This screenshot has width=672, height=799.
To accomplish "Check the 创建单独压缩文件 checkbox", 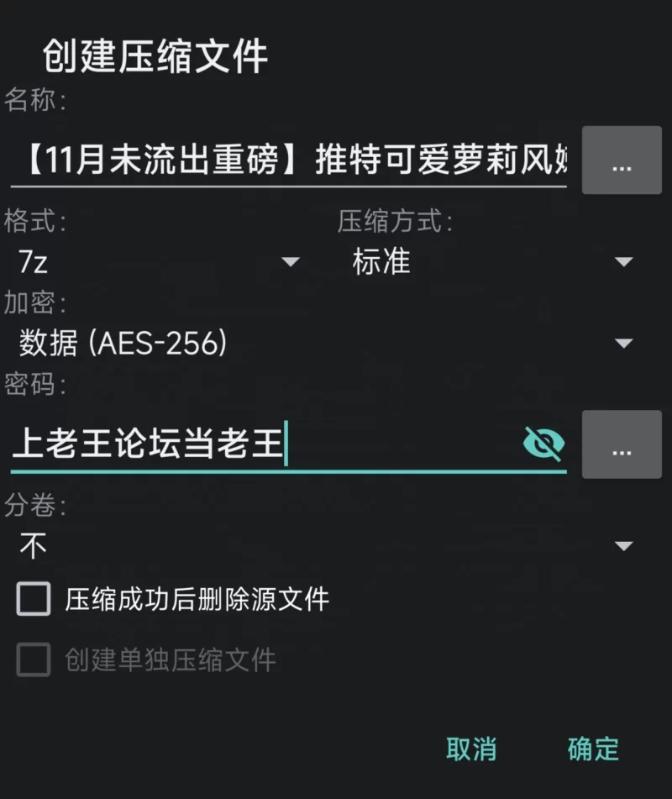I will (34, 660).
